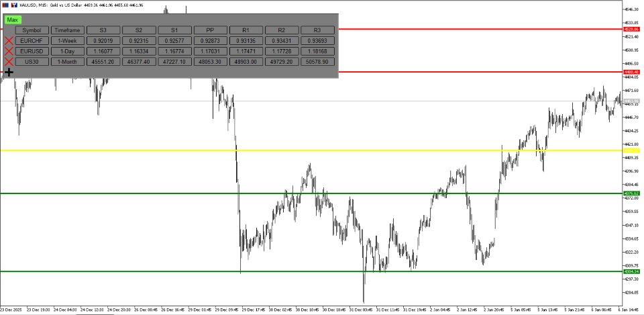
Task: Click the depth of market icon at chart top-left
Action: click(5, 5)
